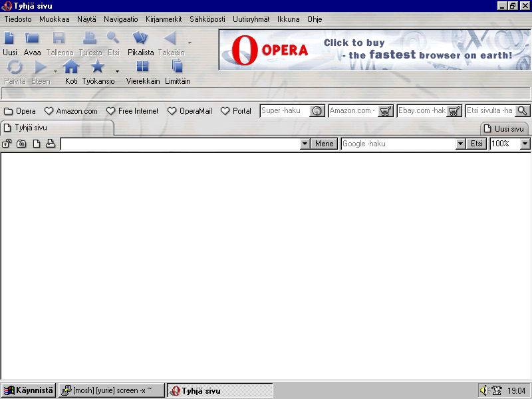Cascade windows with the Limittäin icon
The height and width of the screenshot is (399, 532).
pos(177,66)
